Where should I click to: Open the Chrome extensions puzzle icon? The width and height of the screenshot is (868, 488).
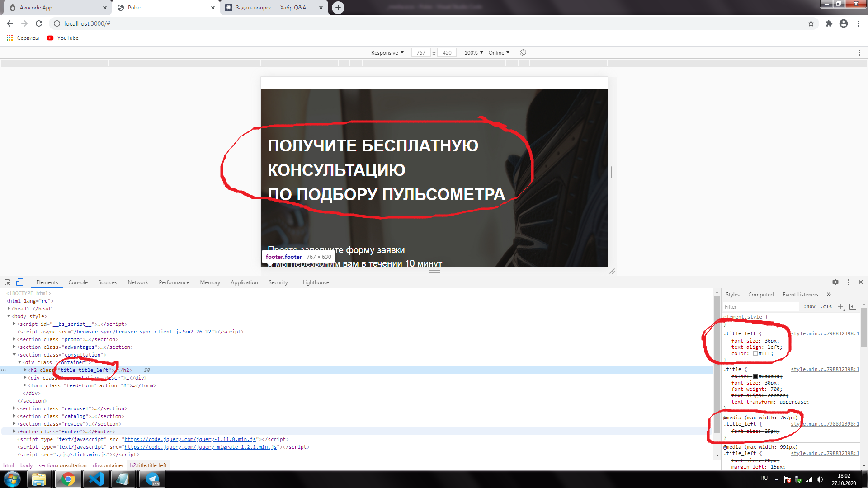coord(829,23)
